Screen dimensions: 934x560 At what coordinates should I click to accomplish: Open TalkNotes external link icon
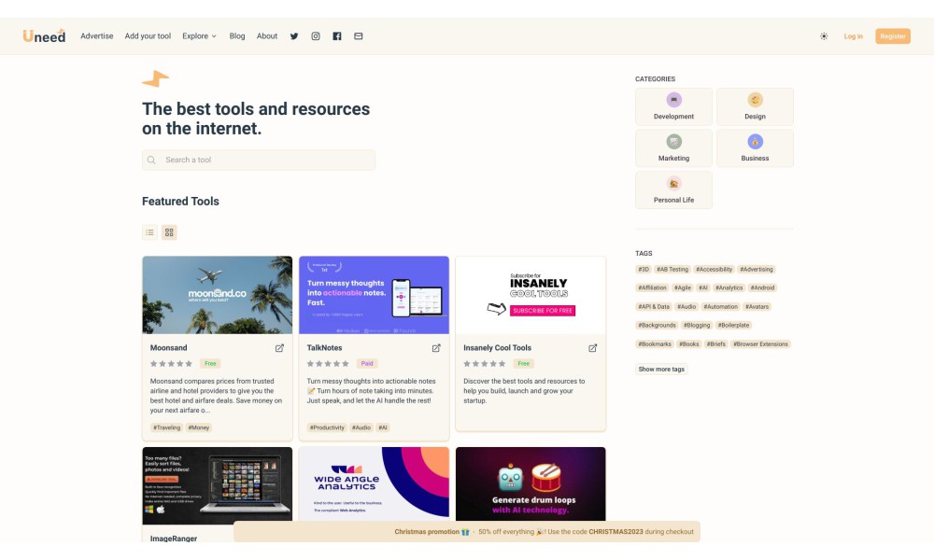click(x=436, y=348)
